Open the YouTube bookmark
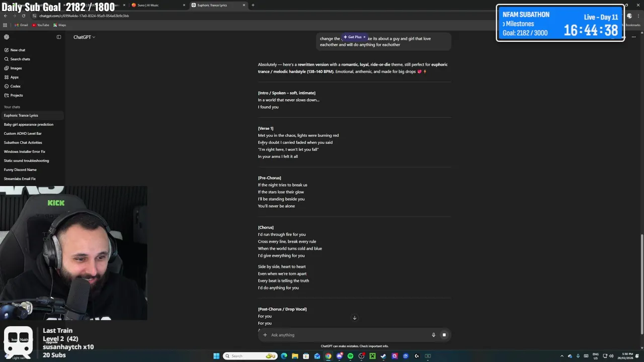The image size is (644, 362). coord(41,25)
